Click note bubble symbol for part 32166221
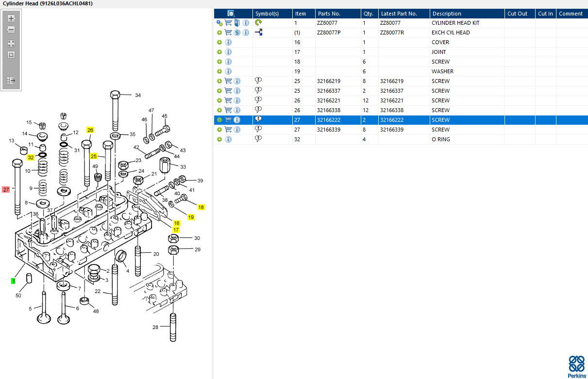The width and height of the screenshot is (588, 379). tap(258, 100)
